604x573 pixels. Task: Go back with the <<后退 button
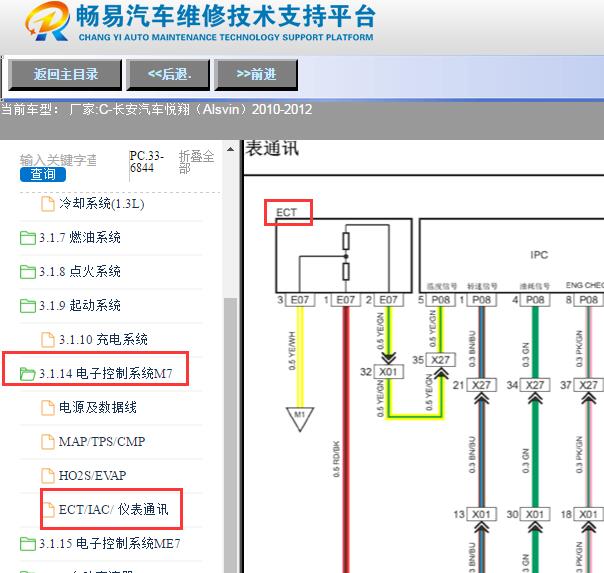point(170,75)
